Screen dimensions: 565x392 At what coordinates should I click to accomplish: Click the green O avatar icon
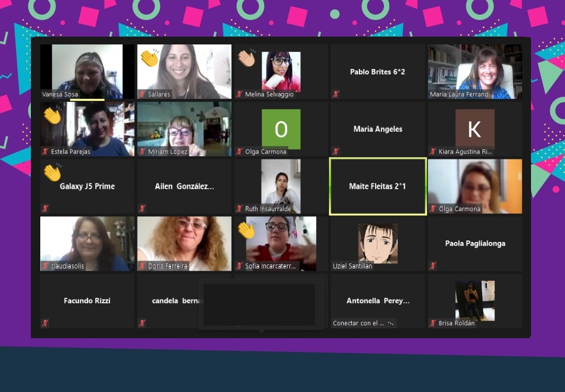click(281, 129)
